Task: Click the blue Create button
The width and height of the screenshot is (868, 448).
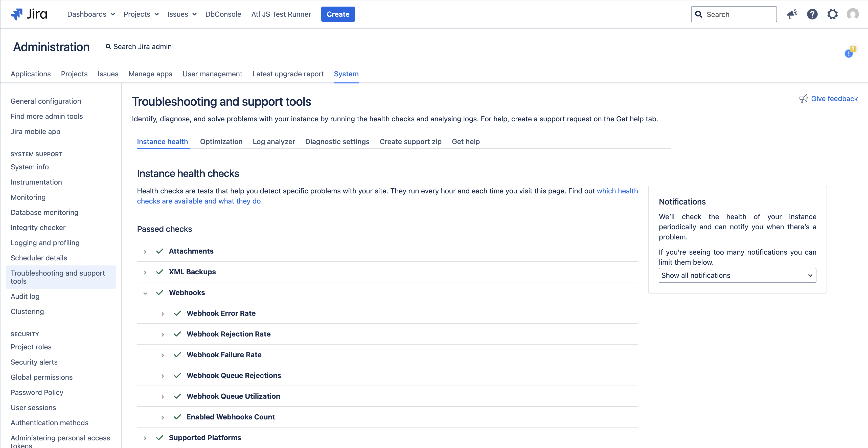Action: point(338,14)
